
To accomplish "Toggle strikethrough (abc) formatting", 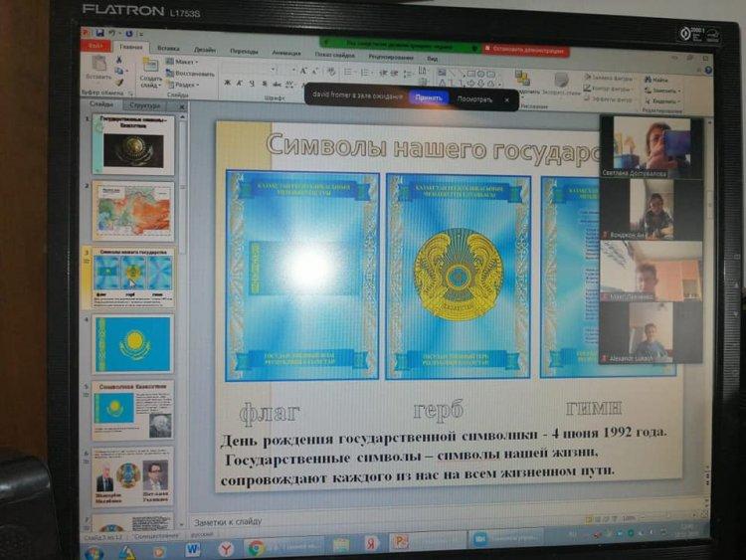I will (277, 85).
